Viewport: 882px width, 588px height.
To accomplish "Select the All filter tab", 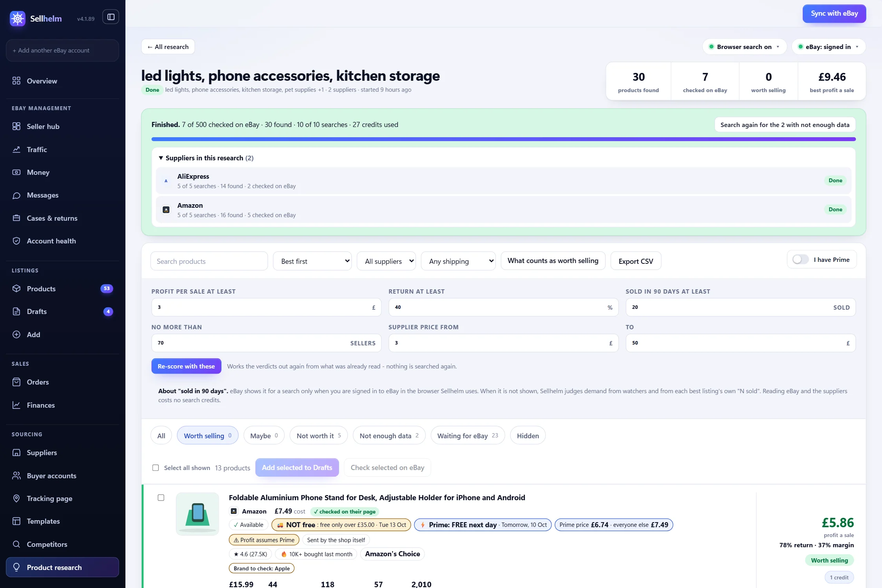I will point(161,436).
